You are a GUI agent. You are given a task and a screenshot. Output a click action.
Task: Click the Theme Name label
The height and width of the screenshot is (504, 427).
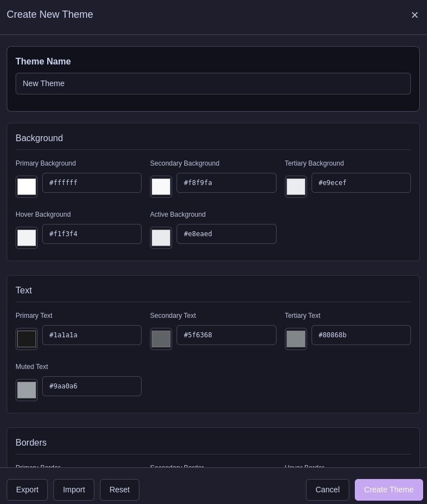43,61
